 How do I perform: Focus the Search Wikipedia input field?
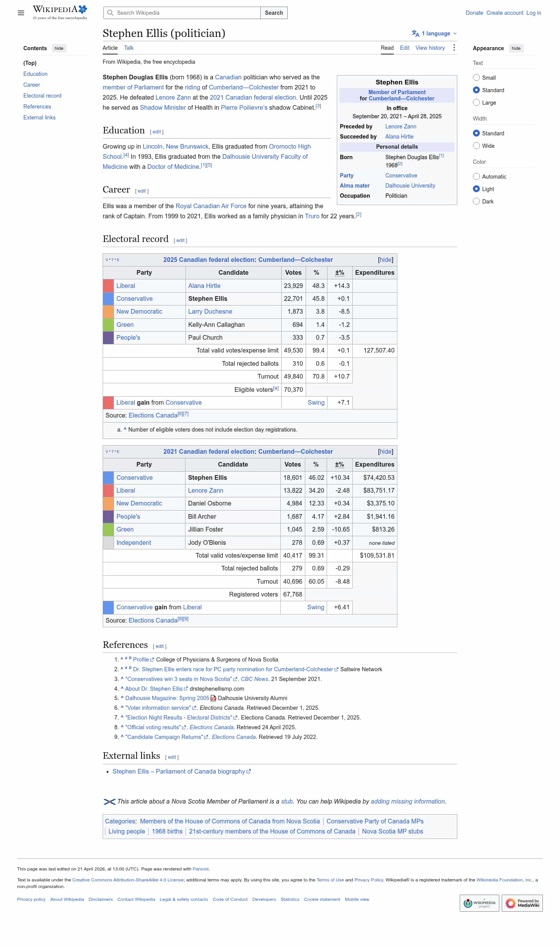coord(182,13)
